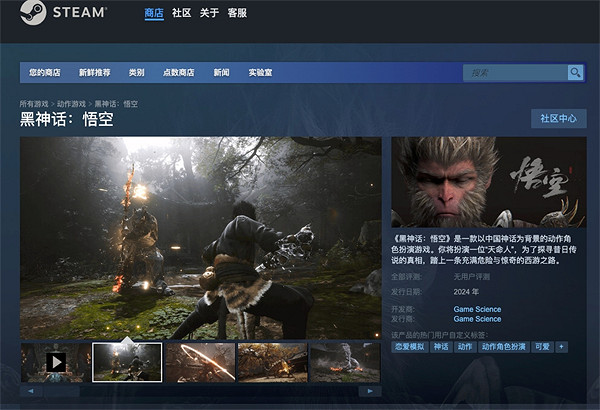The image size is (600, 410).
Task: Click the Steam logo
Action: [62, 14]
